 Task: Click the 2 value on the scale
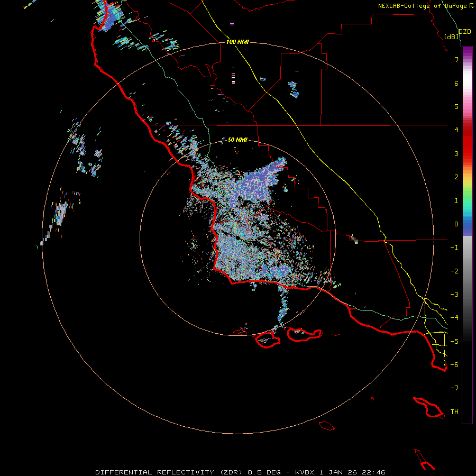(456, 177)
